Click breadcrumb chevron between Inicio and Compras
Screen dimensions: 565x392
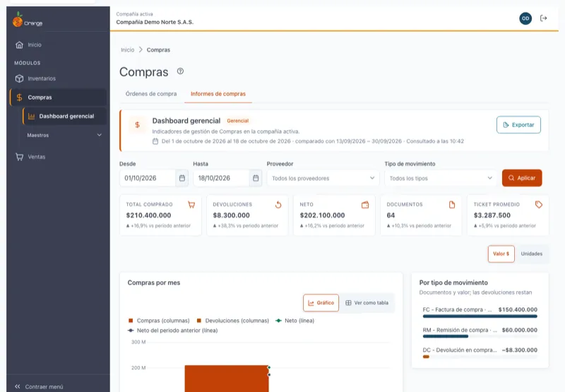[141, 49]
